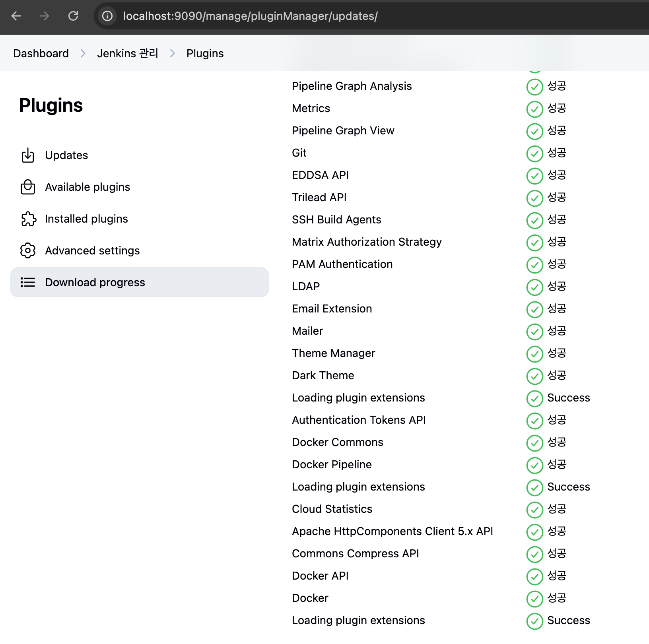Click the 성공 status text for LDAP
649x644 pixels.
[557, 286]
